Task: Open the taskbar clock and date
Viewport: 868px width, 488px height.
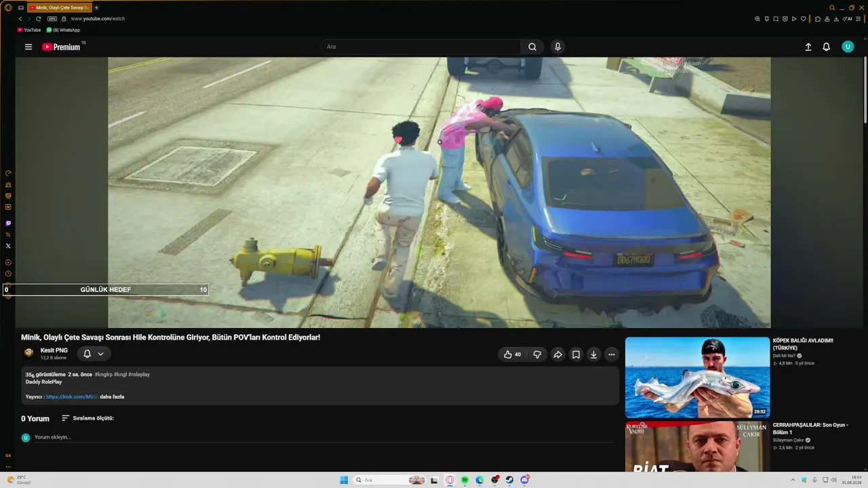Action: click(x=851, y=480)
